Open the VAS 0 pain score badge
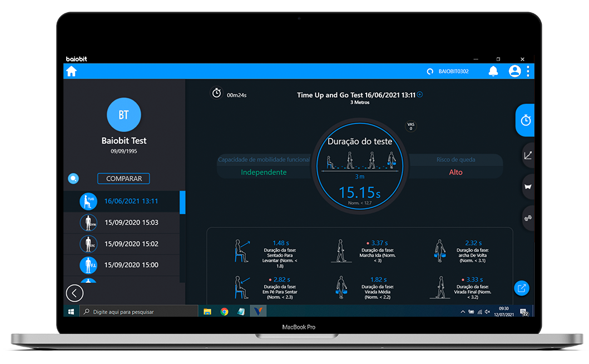Image resolution: width=589 pixels, height=364 pixels. (411, 126)
